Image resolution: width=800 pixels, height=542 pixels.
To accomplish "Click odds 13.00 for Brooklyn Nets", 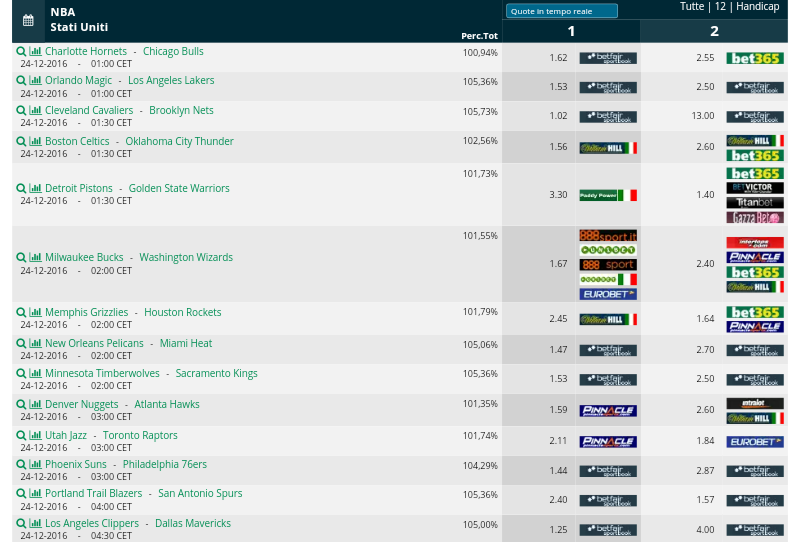I will tap(703, 116).
